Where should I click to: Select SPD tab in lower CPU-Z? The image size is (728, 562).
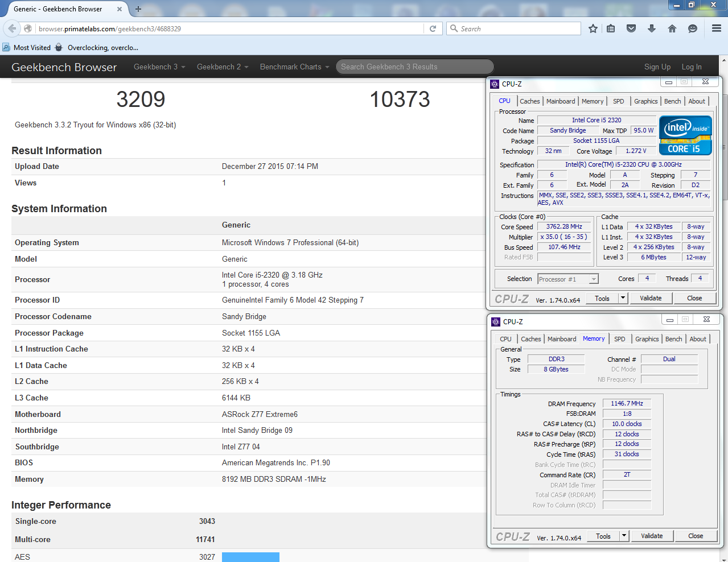click(620, 339)
